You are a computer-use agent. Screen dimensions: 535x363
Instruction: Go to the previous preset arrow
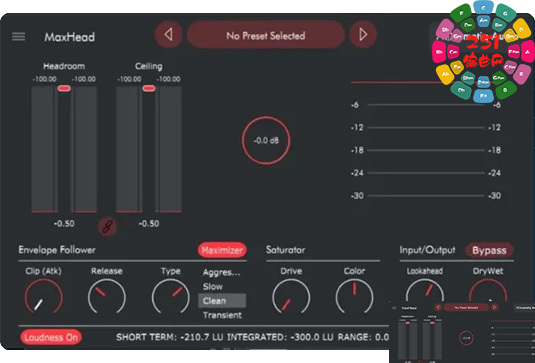168,34
